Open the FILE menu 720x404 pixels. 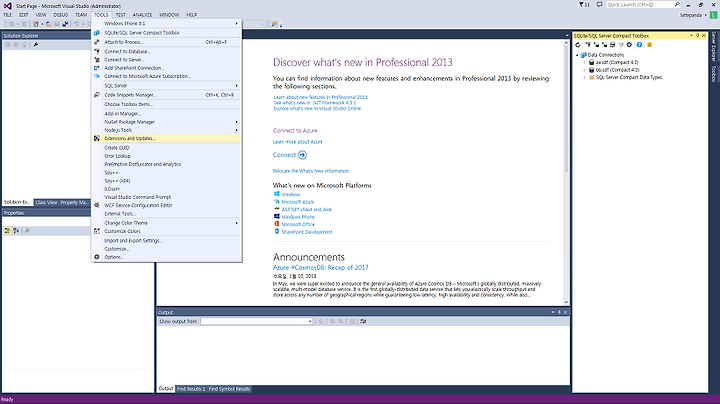8,15
